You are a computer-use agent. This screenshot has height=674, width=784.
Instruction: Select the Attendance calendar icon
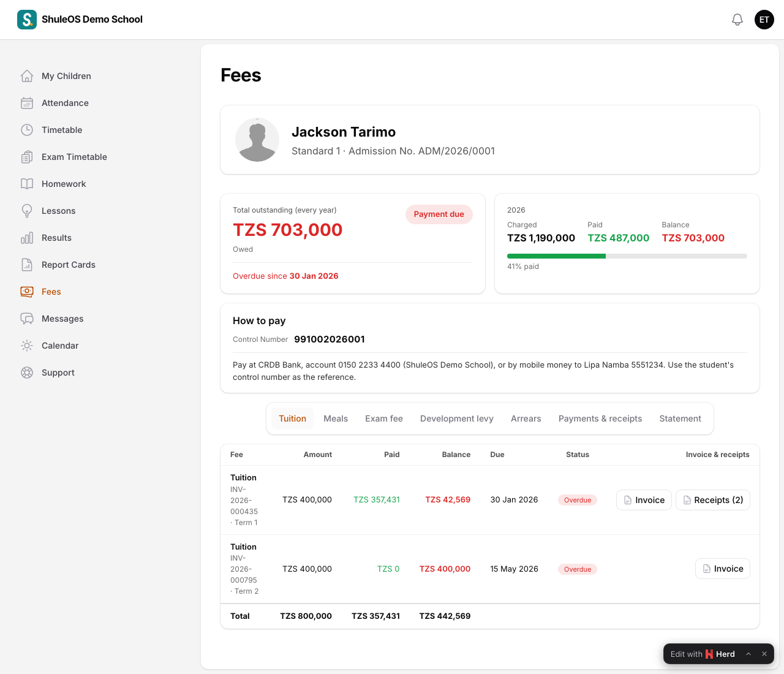(x=27, y=103)
